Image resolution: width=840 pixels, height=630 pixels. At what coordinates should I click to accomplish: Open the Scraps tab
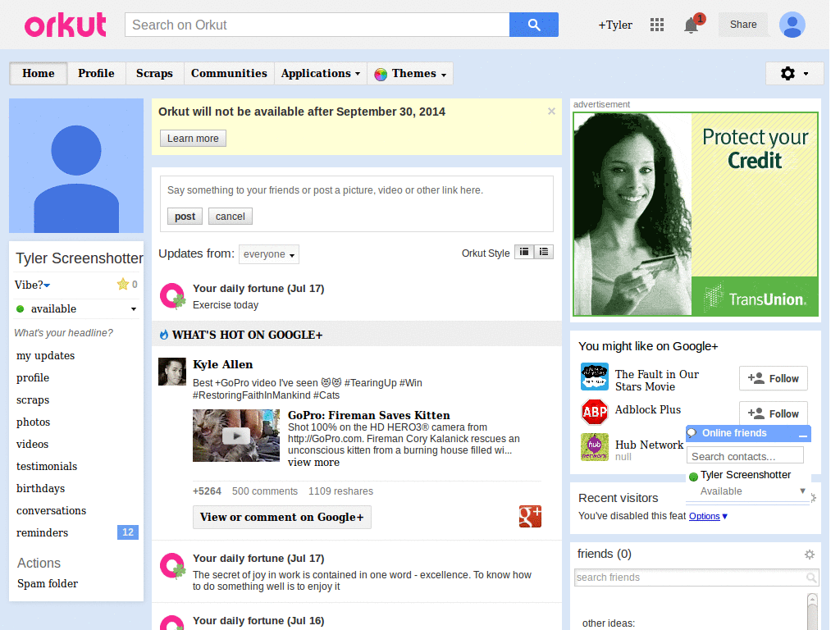154,73
